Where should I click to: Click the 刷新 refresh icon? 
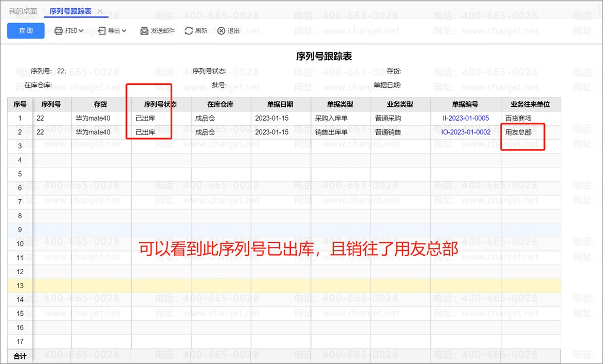(189, 31)
